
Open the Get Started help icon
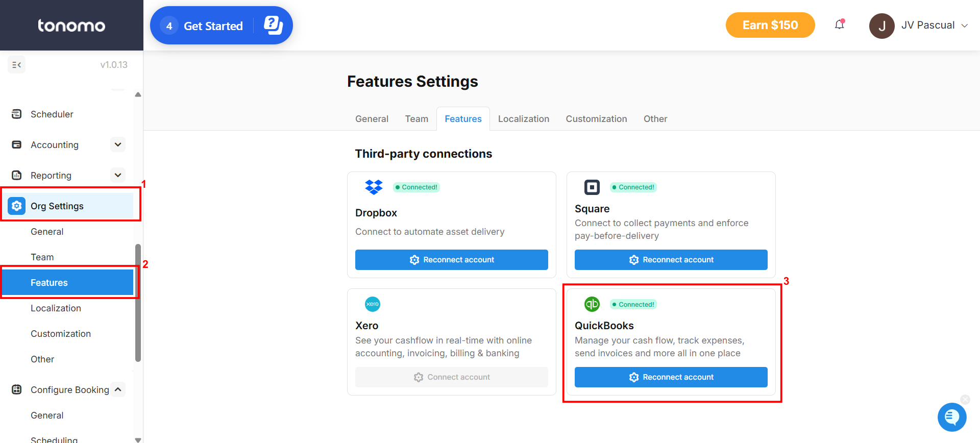(273, 25)
